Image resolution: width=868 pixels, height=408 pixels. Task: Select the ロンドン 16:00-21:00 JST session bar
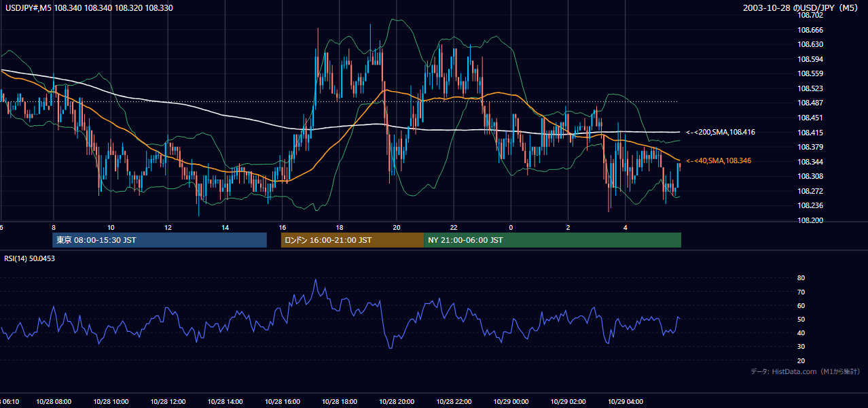(352, 240)
